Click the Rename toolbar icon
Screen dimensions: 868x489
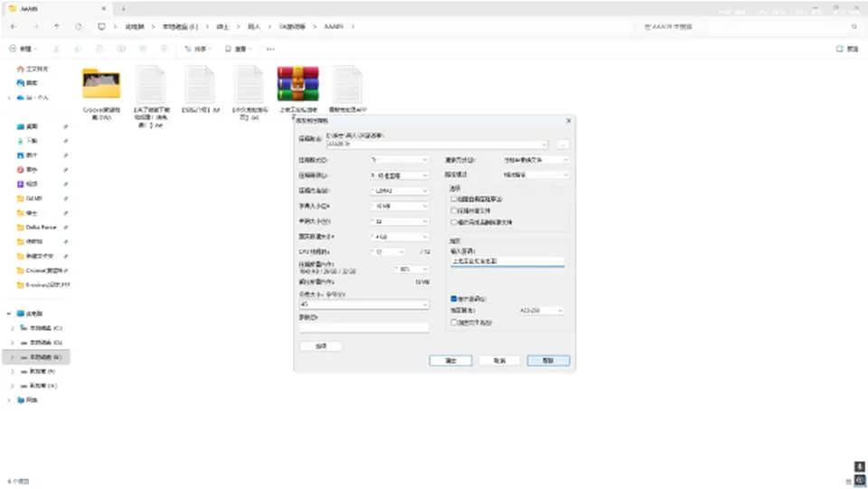pyautogui.click(x=121, y=49)
